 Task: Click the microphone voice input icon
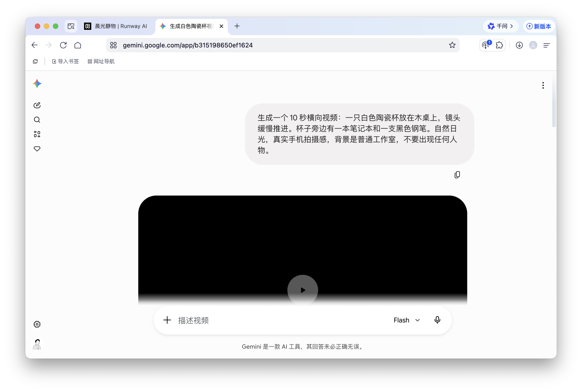437,320
